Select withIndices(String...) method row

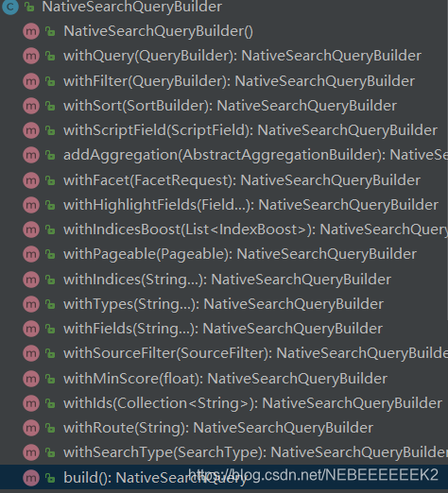224,280
